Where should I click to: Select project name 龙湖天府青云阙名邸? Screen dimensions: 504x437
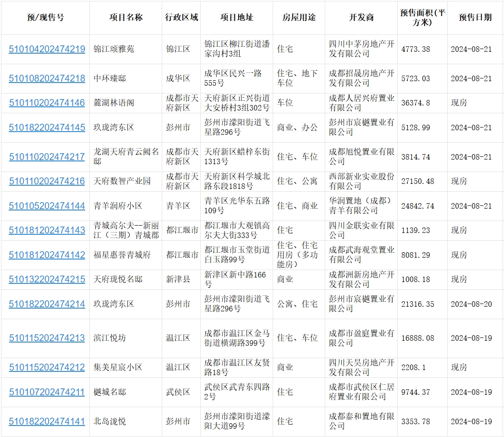point(126,157)
